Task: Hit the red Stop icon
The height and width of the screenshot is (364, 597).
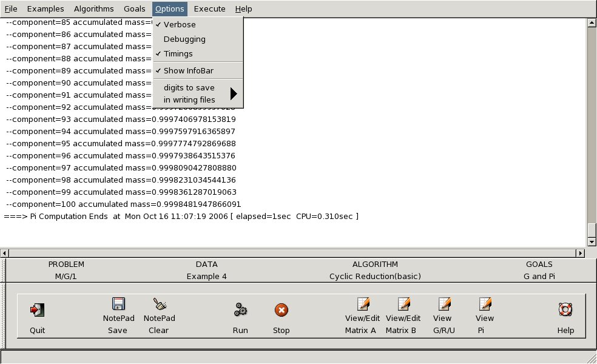Action: 281,310
